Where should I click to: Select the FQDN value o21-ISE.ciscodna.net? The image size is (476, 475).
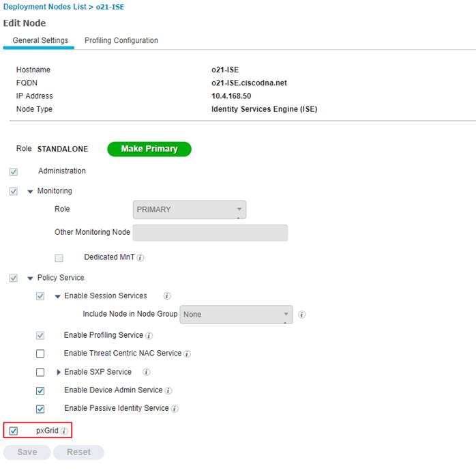tap(249, 83)
